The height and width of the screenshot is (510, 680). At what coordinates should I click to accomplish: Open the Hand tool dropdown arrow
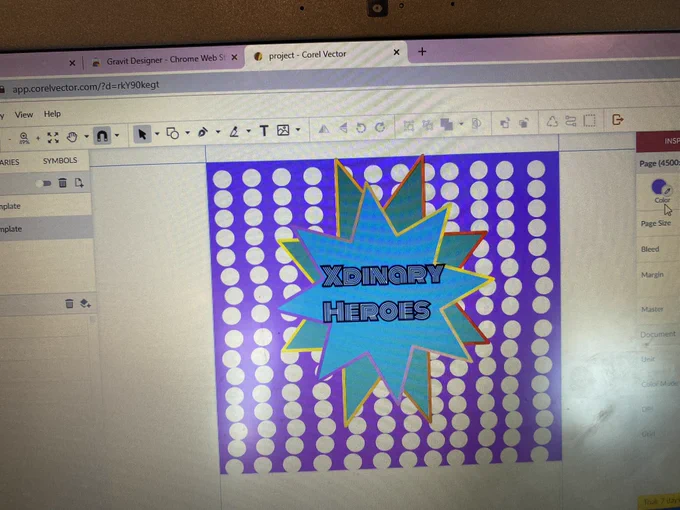tap(86, 137)
